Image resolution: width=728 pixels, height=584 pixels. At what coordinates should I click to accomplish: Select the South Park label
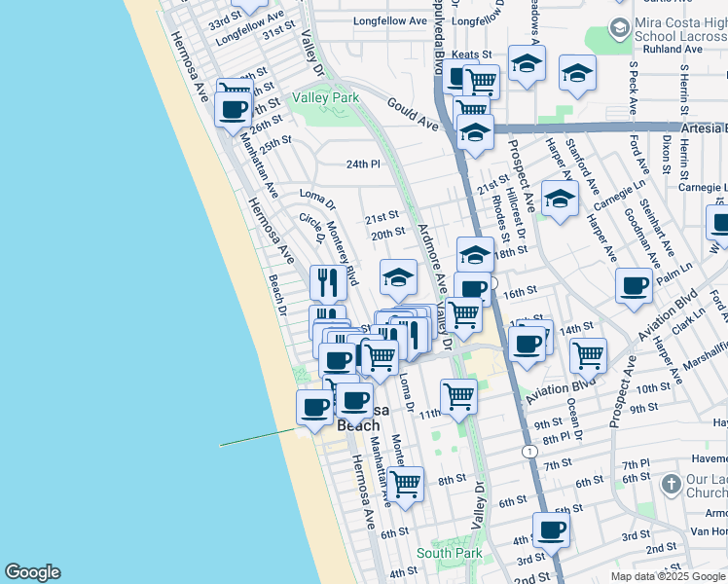[x=449, y=553]
